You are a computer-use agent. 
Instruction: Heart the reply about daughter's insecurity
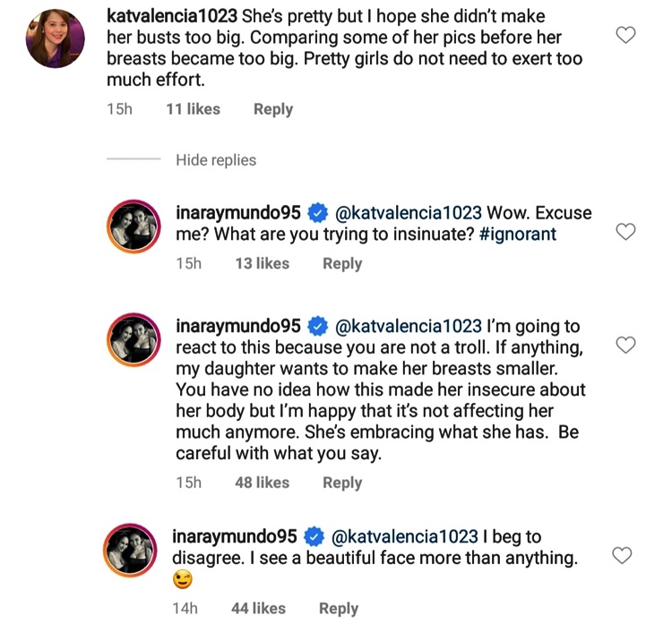626,345
